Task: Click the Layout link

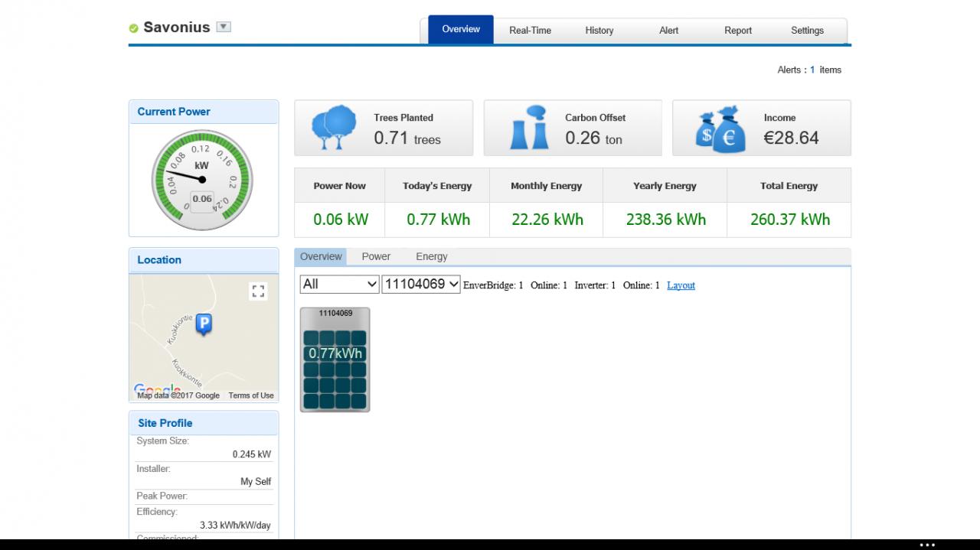Action: pyautogui.click(x=681, y=285)
